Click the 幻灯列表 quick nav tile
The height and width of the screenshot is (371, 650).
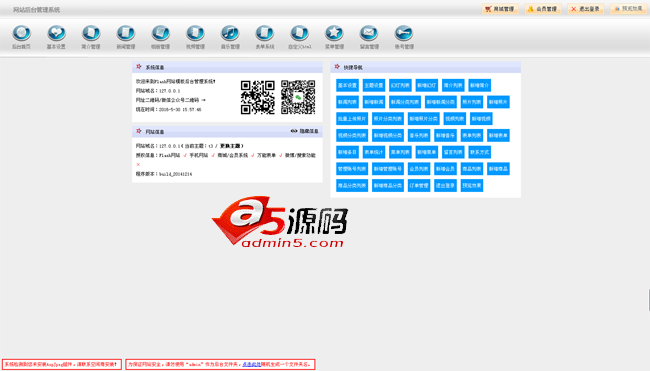coord(400,85)
